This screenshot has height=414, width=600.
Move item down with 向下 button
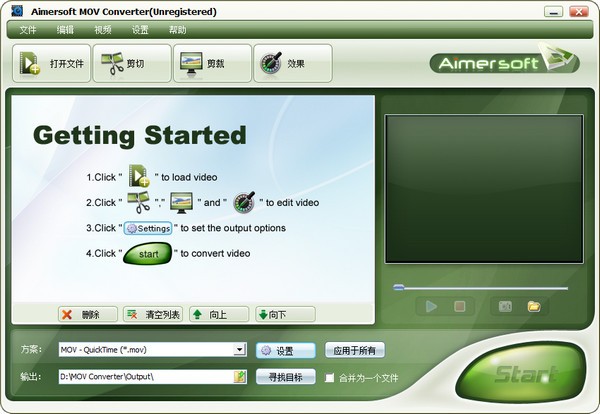(285, 315)
